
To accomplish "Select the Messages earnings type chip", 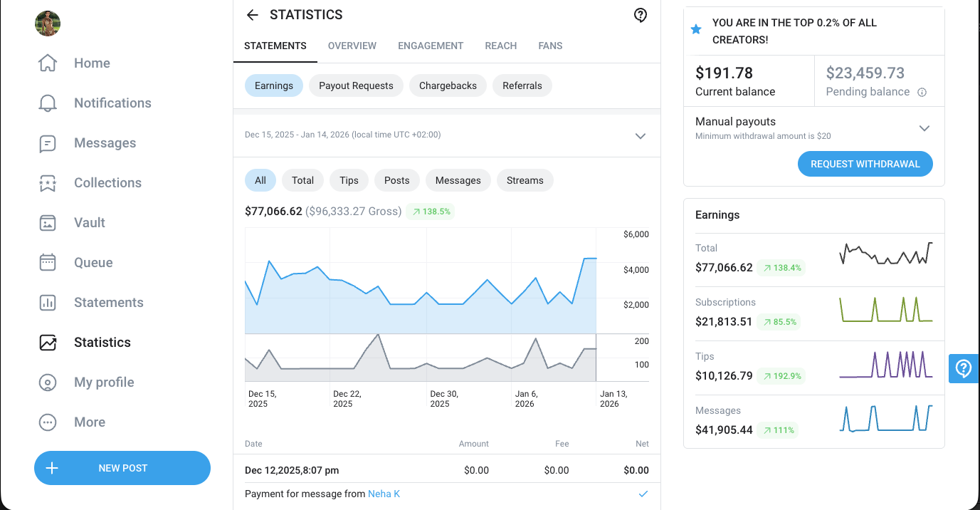I will (x=458, y=180).
